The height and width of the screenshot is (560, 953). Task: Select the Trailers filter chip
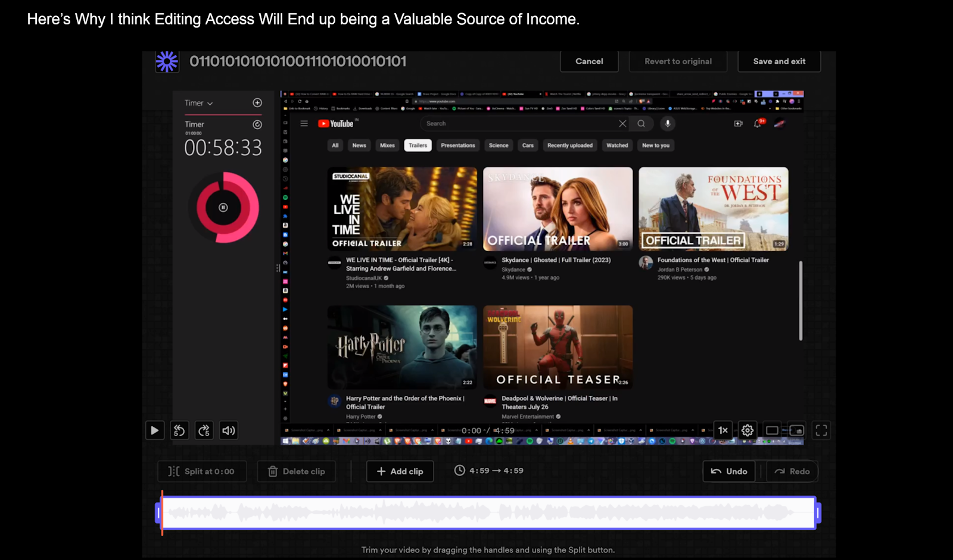[418, 145]
